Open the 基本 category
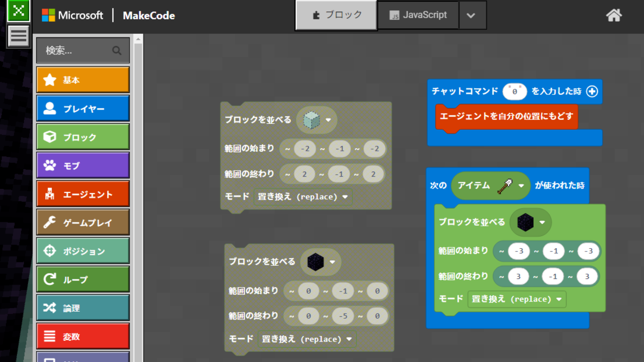This screenshot has width=644, height=362. 83,80
